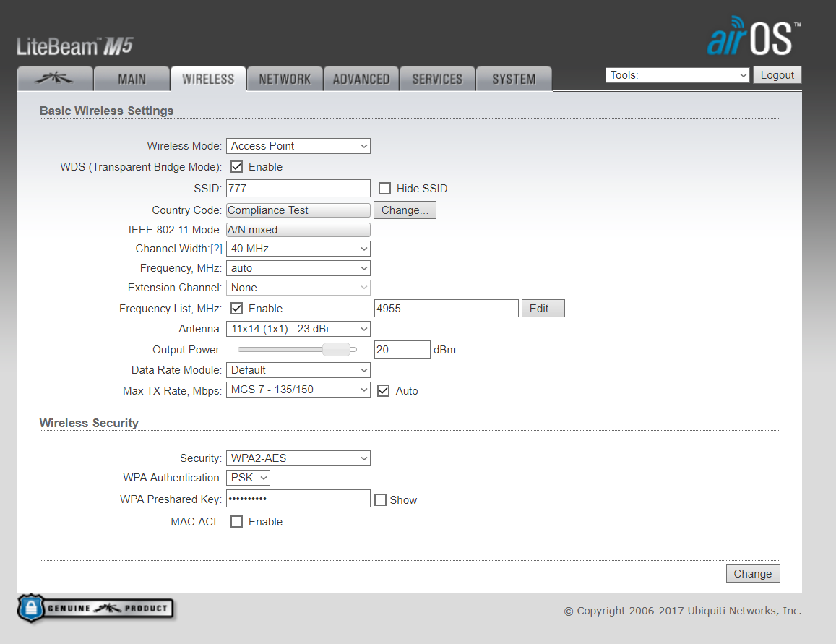Toggle Frequency List Enable checkbox
Image resolution: width=836 pixels, height=644 pixels.
coord(237,308)
